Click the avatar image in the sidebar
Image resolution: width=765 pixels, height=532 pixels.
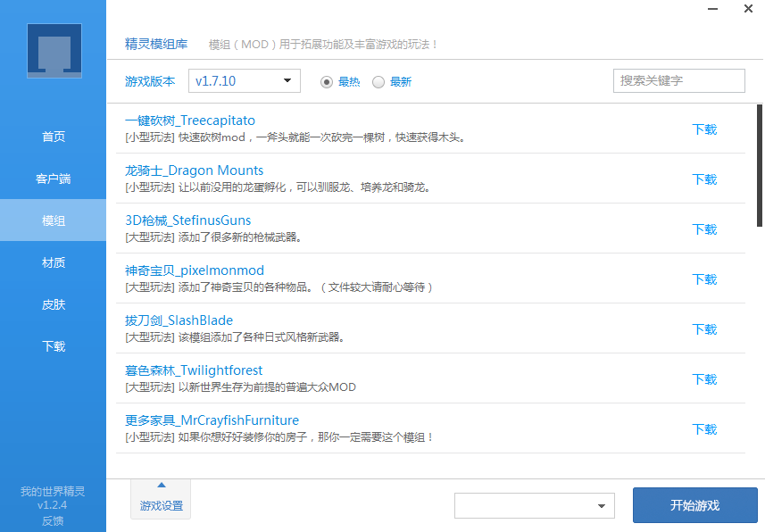(54, 51)
